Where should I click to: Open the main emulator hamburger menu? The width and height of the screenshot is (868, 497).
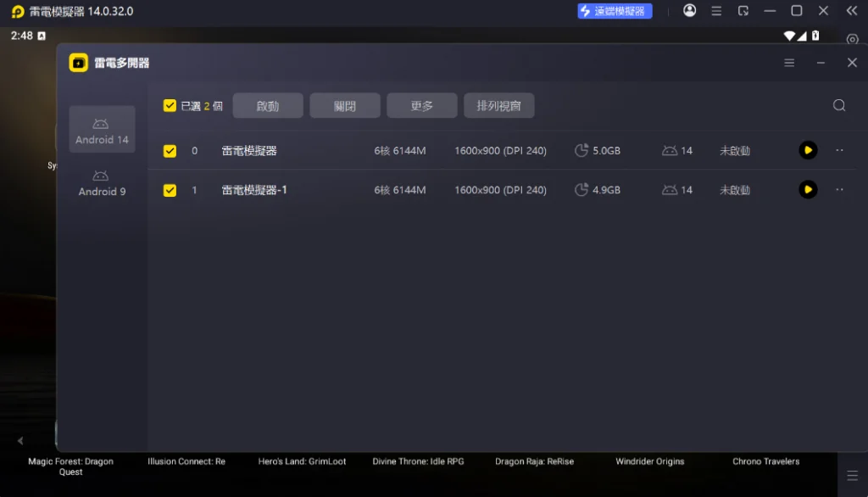716,11
